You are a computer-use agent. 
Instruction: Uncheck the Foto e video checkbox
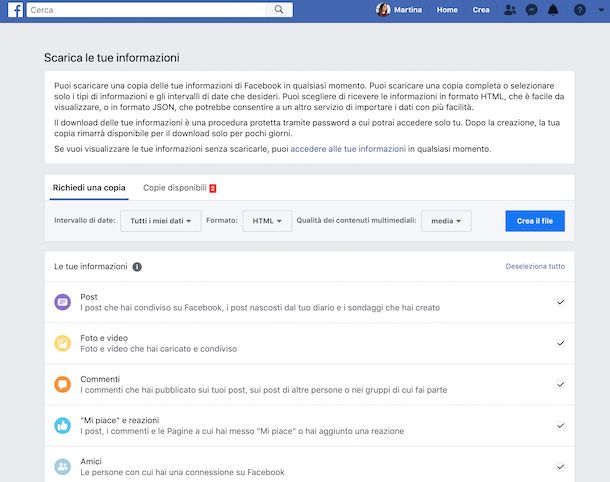click(x=561, y=344)
